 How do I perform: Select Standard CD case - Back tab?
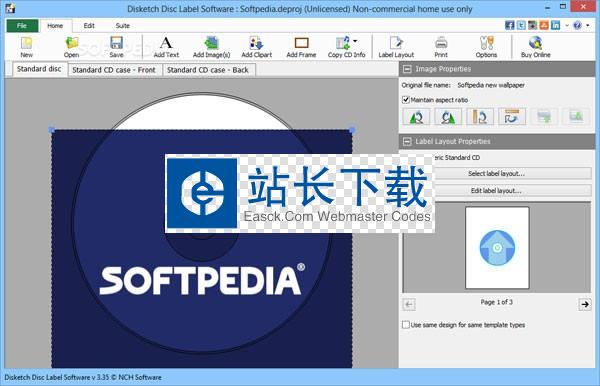point(208,70)
